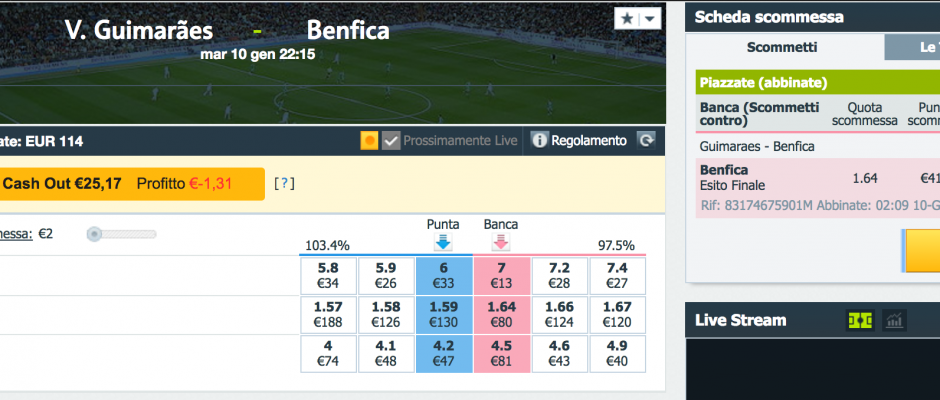Toggle the Prossimamente Live checkmark box
This screenshot has height=400, width=940.
click(x=391, y=141)
